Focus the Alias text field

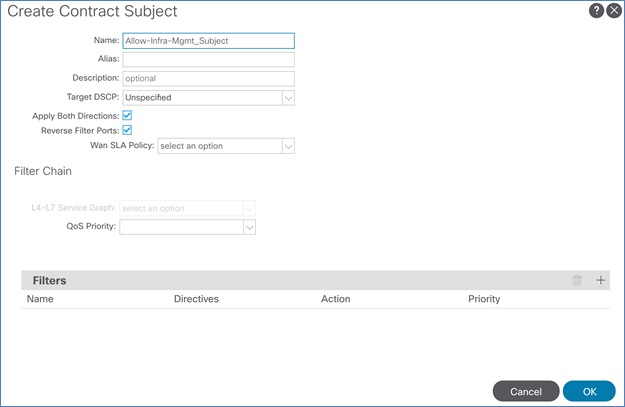207,59
